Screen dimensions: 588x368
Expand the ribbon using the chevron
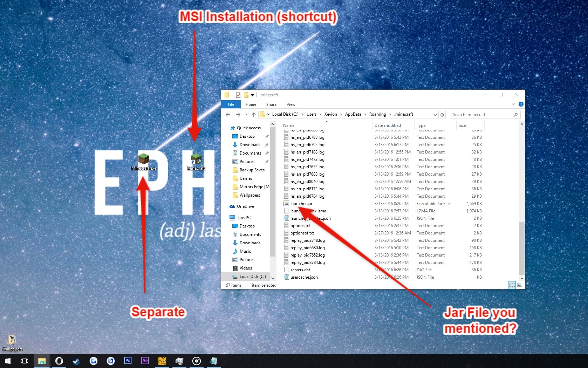(513, 104)
